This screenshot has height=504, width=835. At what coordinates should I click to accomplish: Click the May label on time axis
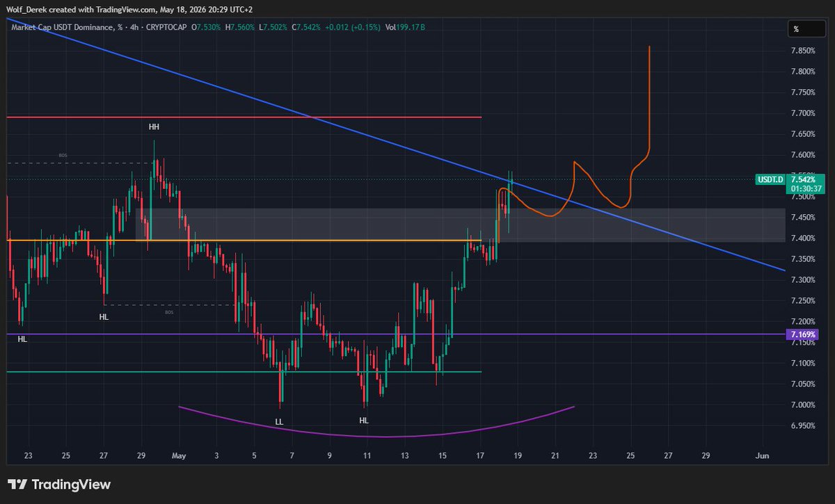[179, 456]
